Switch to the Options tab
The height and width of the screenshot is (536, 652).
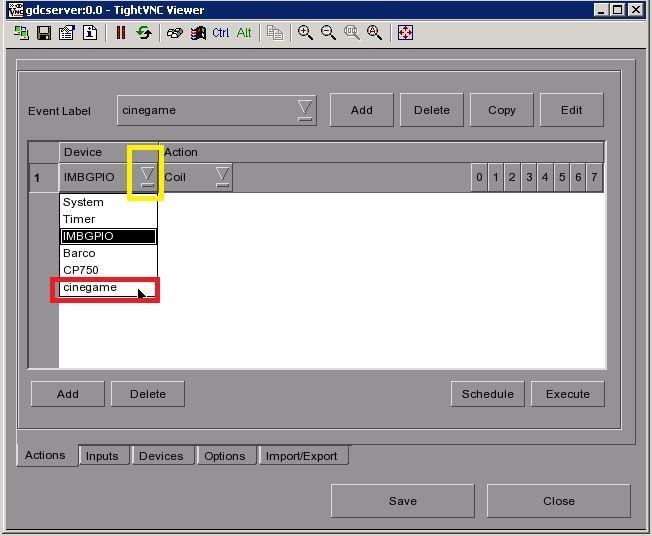click(x=225, y=456)
